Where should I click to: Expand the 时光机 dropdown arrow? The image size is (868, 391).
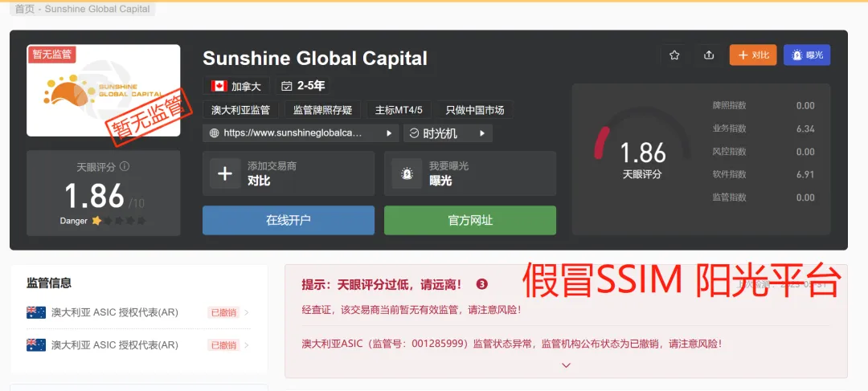pyautogui.click(x=482, y=133)
